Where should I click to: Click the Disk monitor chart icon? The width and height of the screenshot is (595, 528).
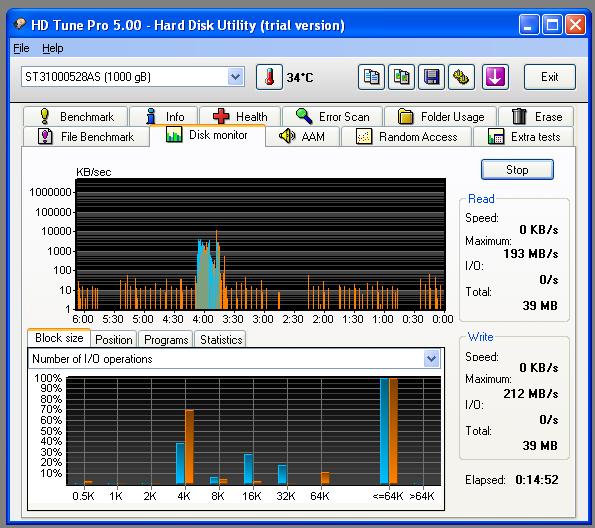pos(174,135)
